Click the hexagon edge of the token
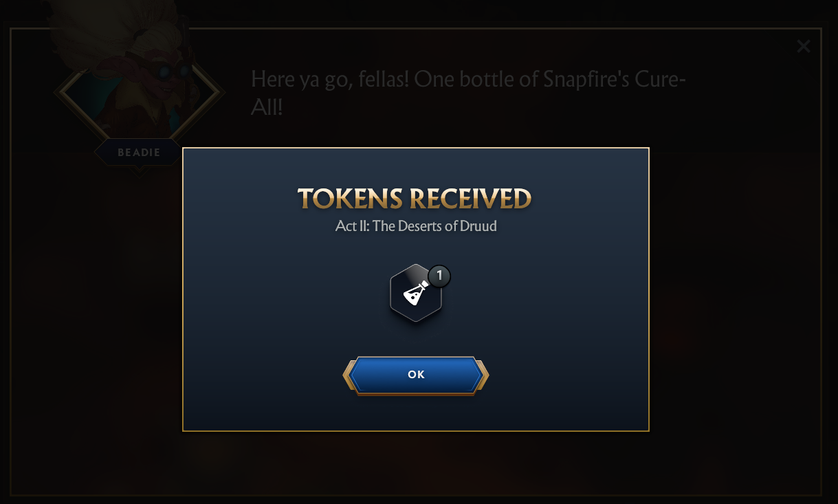The width and height of the screenshot is (838, 504). click(394, 294)
